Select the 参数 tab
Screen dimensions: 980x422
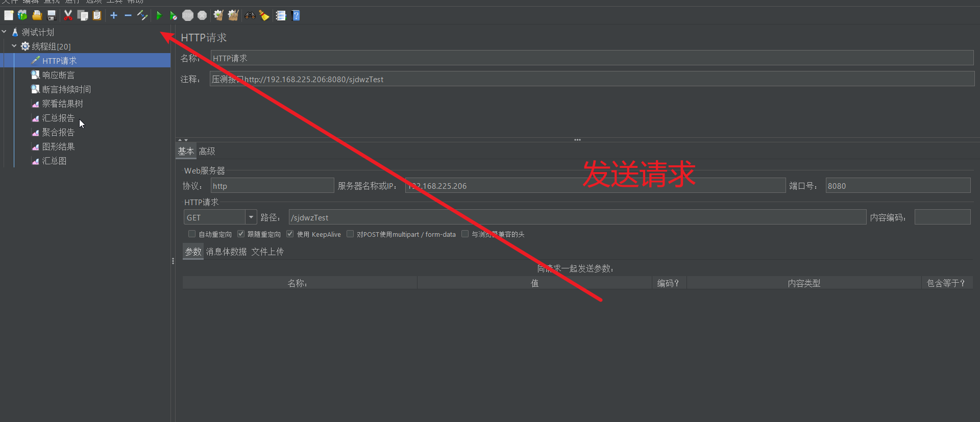pyautogui.click(x=193, y=252)
